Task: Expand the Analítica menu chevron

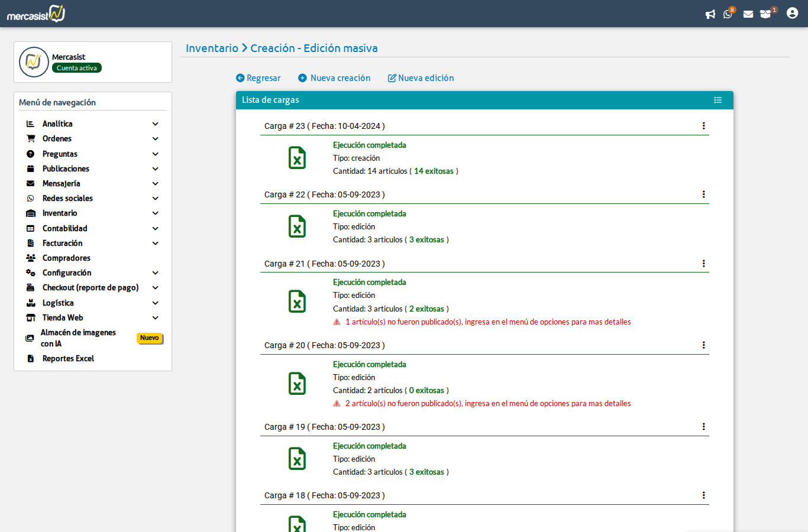Action: [x=156, y=124]
